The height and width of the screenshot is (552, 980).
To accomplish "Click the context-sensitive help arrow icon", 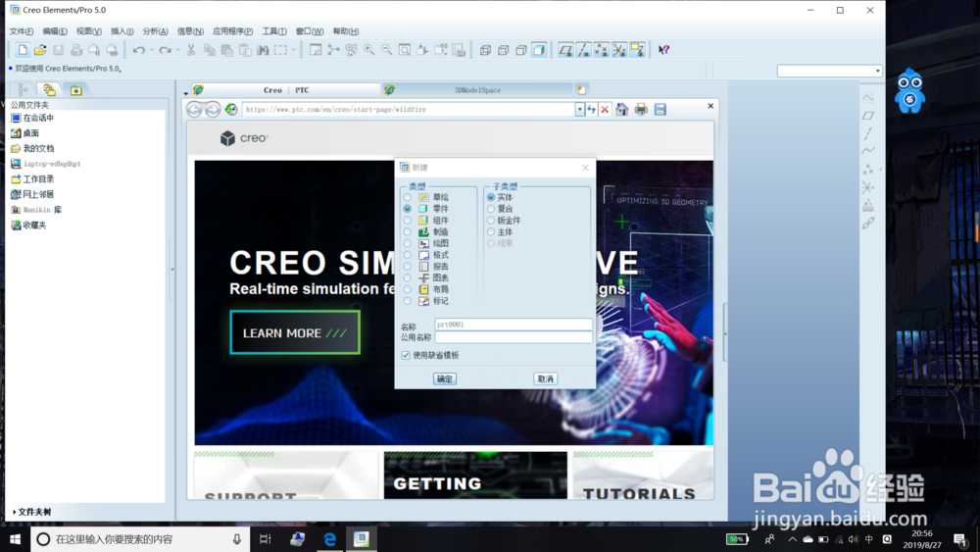I will (663, 50).
